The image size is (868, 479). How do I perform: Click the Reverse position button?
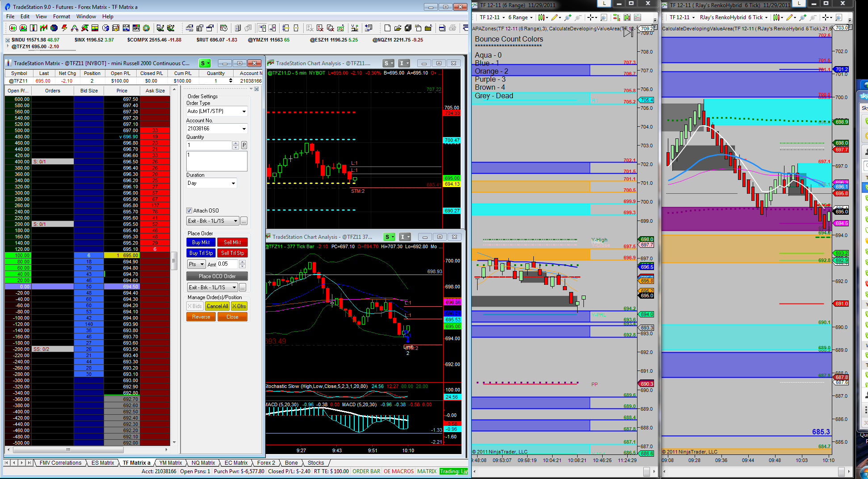pyautogui.click(x=201, y=317)
